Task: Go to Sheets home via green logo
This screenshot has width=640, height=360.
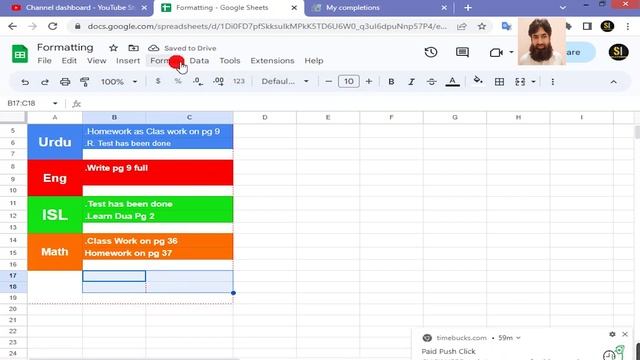Action: click(x=20, y=54)
